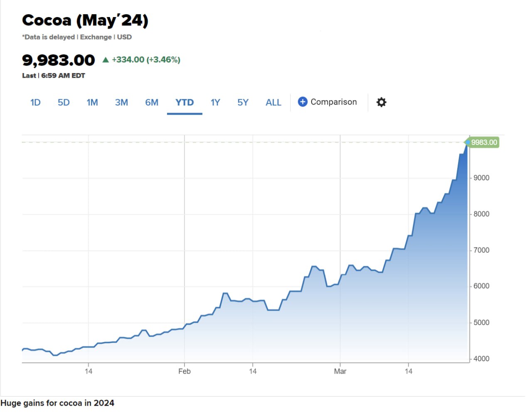This screenshot has width=532, height=414.
Task: Click the Mar label on time axis
Action: pos(340,371)
